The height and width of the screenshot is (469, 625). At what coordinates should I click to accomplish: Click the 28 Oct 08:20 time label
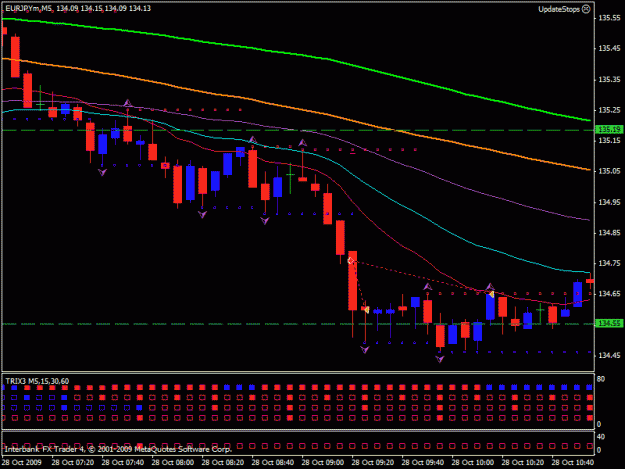click(x=223, y=462)
